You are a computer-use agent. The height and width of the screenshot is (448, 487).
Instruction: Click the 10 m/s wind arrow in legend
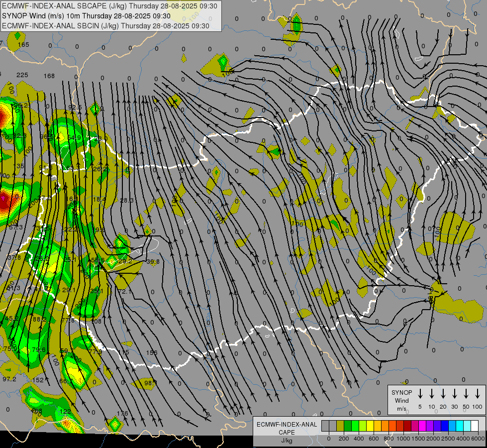432,394
